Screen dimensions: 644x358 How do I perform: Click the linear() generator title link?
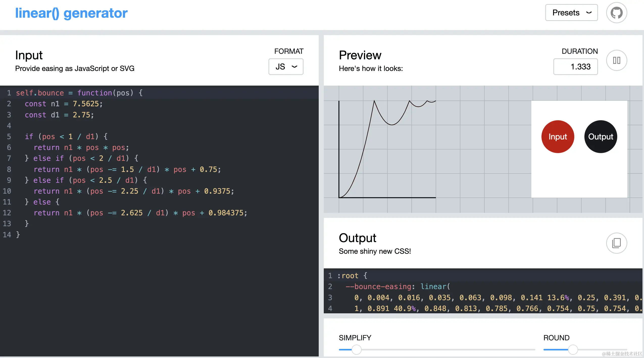pos(71,13)
